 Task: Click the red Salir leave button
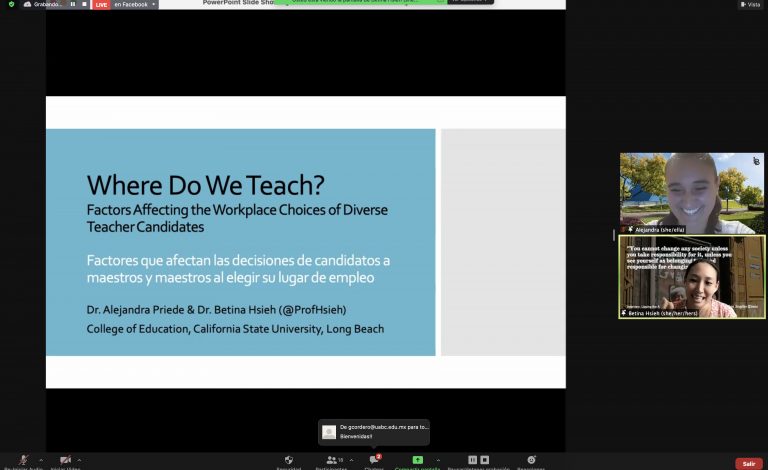coord(748,463)
